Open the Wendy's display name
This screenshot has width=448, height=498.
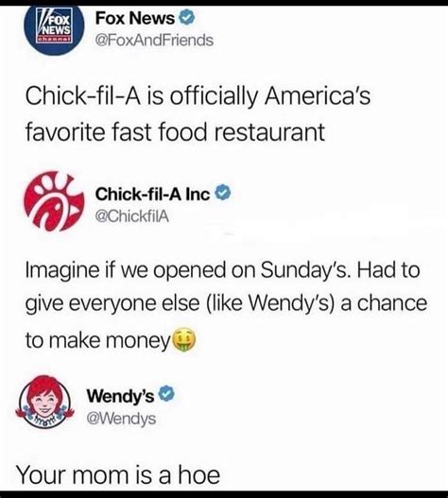(121, 396)
